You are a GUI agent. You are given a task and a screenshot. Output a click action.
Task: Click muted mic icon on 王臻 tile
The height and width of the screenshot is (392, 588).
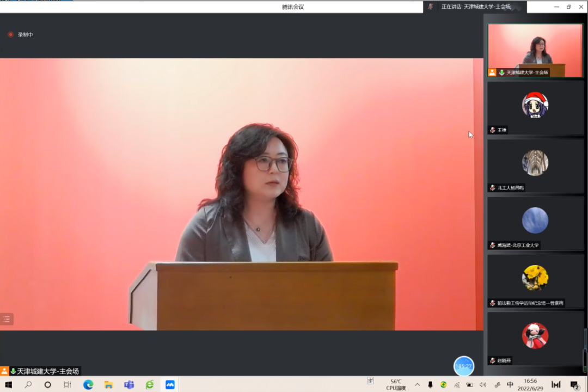(492, 130)
